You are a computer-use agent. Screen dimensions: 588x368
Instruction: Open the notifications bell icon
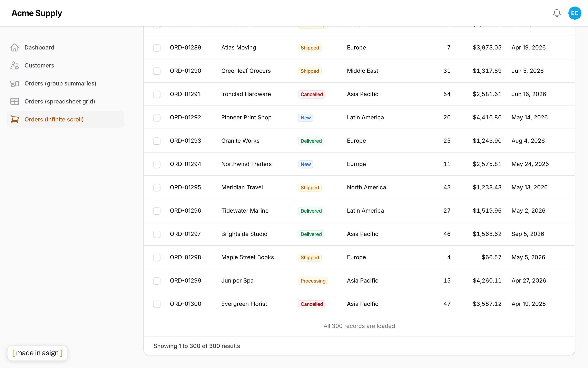click(557, 13)
